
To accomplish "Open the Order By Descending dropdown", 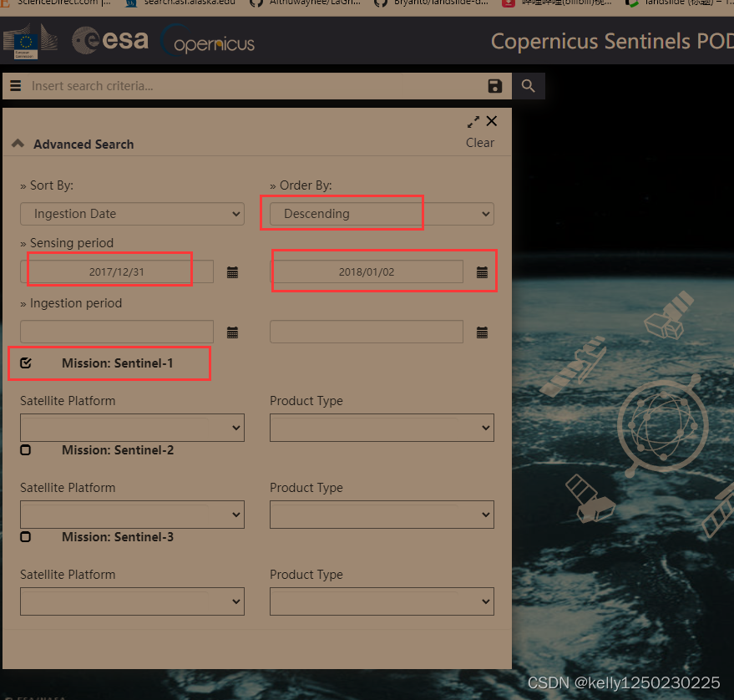I will pos(382,214).
